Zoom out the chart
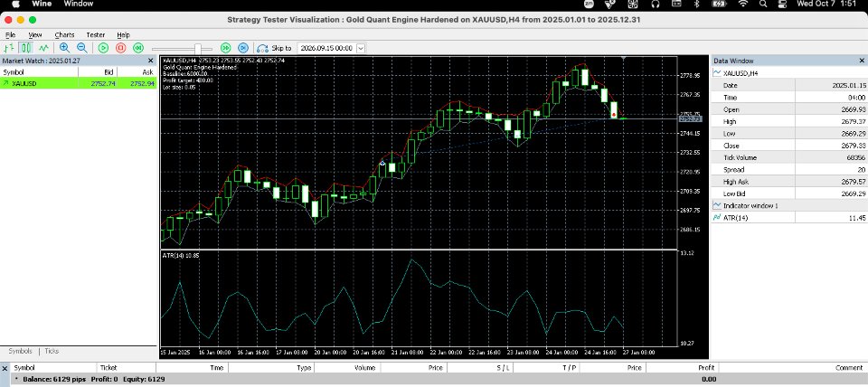 tap(82, 48)
